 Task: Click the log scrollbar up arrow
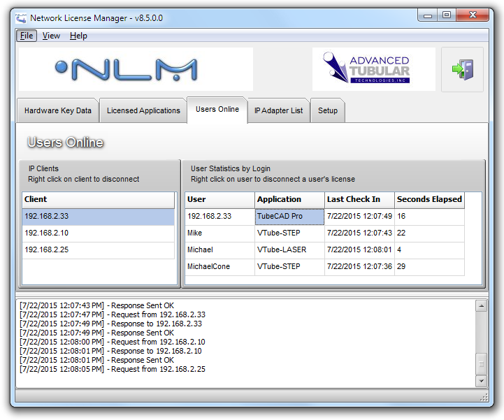click(x=481, y=306)
